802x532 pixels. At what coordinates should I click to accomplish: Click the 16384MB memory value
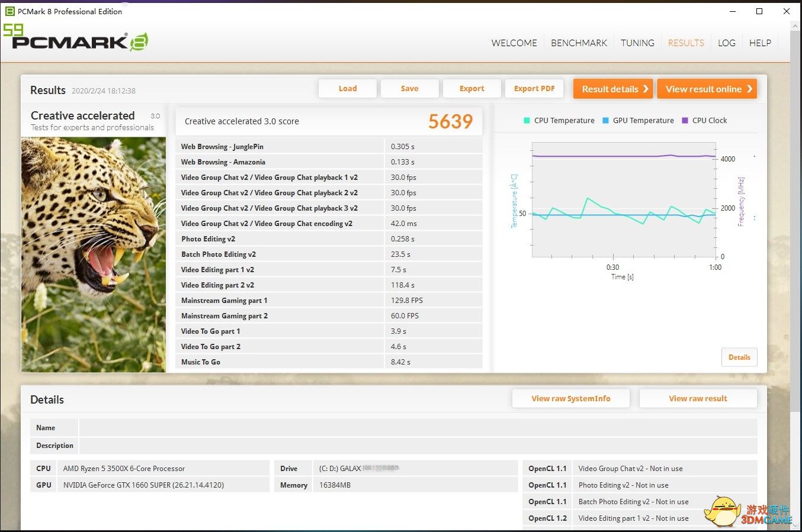point(335,485)
